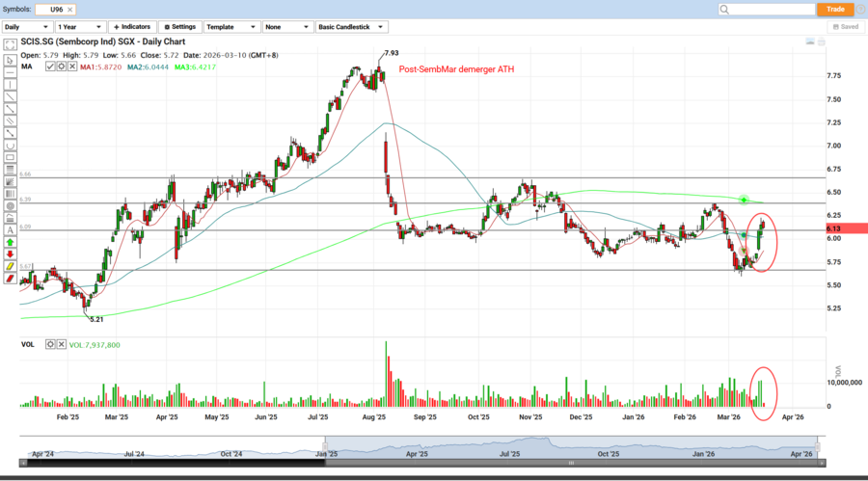Click the Saved button

tap(845, 27)
